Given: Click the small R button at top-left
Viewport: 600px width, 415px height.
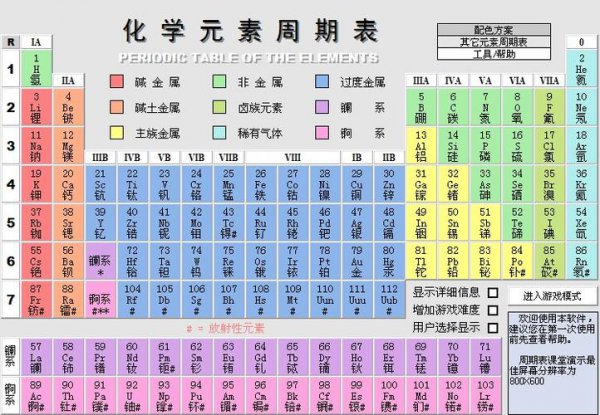Looking at the screenshot, I should click(10, 42).
